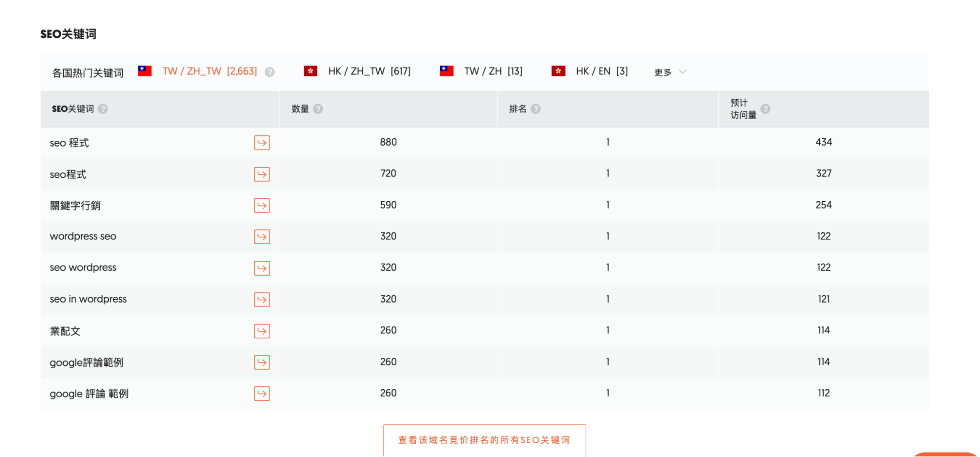Switch to HK / ZH_TW [617] tab
The width and height of the screenshot is (980, 457).
[369, 72]
